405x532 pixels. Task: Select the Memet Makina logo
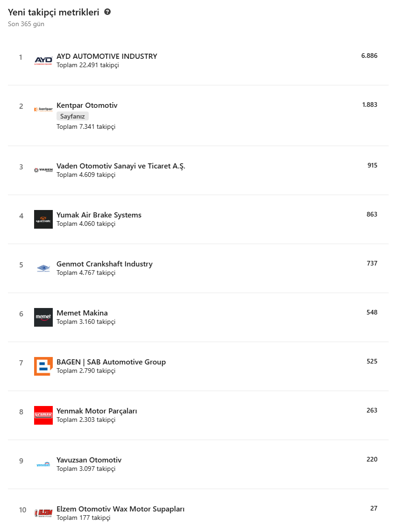[x=43, y=317]
